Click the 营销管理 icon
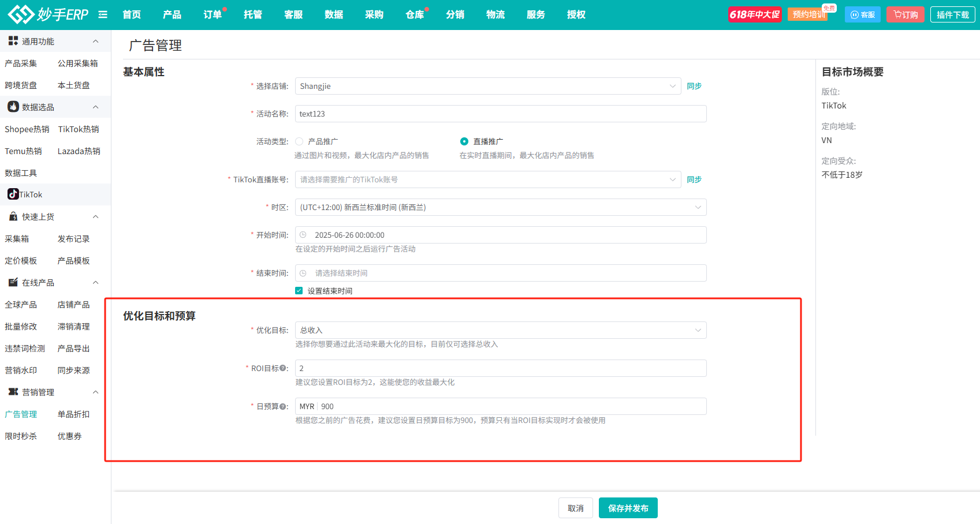The height and width of the screenshot is (524, 980). point(13,392)
